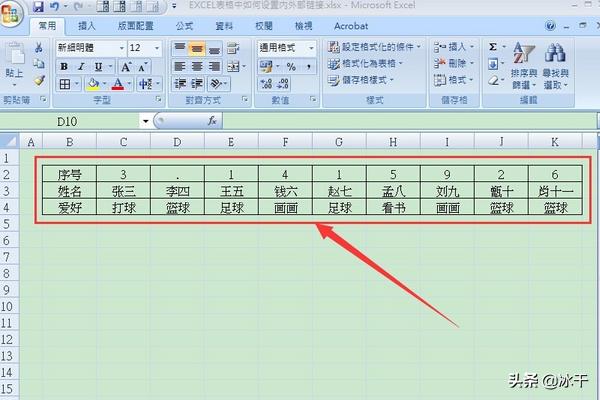
Task: Delete cells using 刪除 button
Action: [453, 64]
